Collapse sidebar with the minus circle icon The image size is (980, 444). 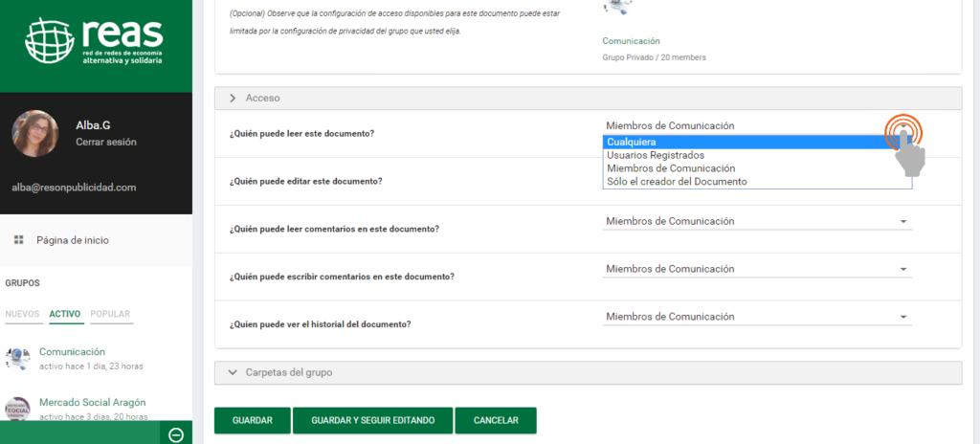point(175,434)
